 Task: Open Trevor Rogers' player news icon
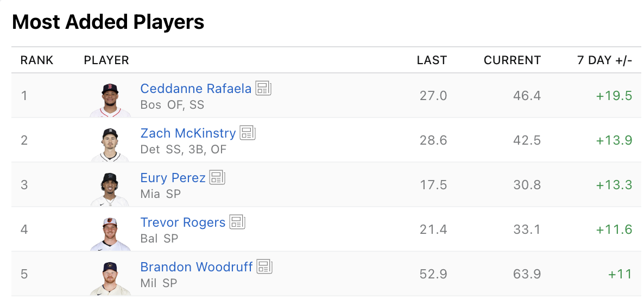click(x=237, y=222)
